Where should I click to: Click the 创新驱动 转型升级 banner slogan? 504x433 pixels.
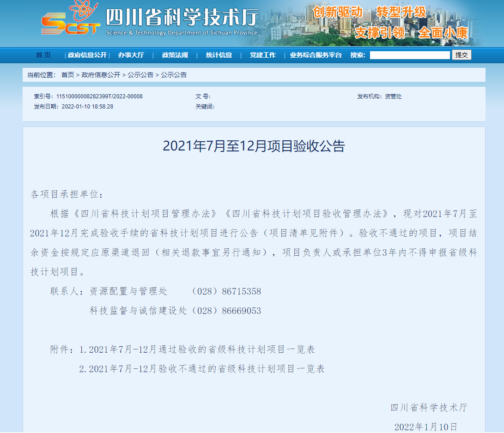pos(369,12)
